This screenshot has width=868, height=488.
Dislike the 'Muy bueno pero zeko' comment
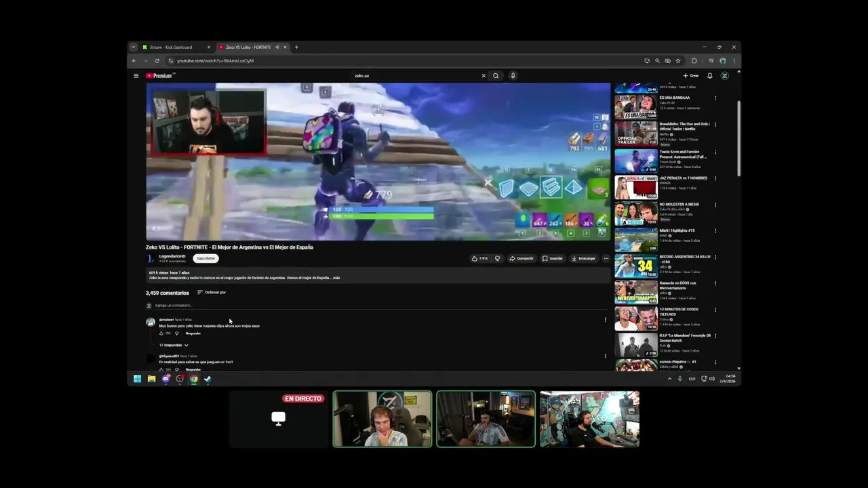177,333
